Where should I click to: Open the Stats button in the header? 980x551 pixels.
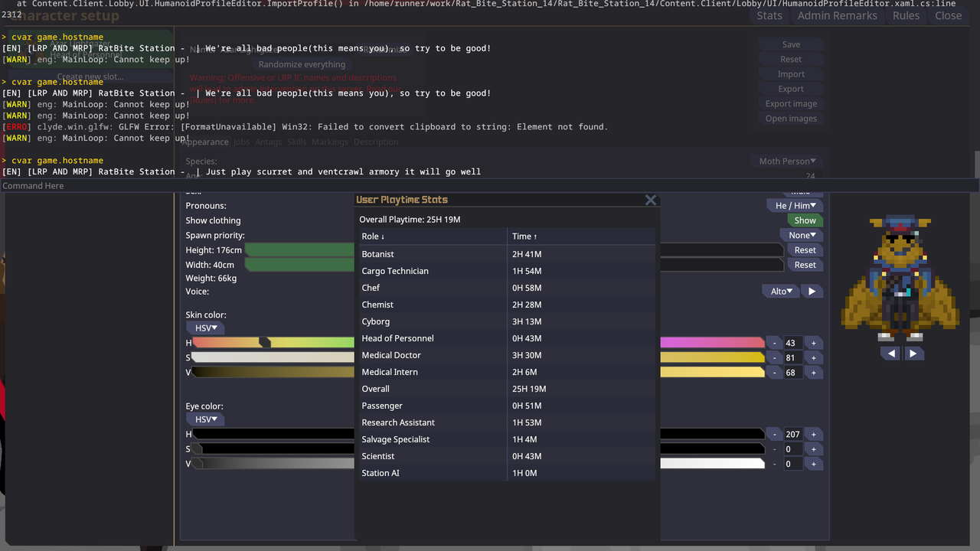tap(769, 15)
